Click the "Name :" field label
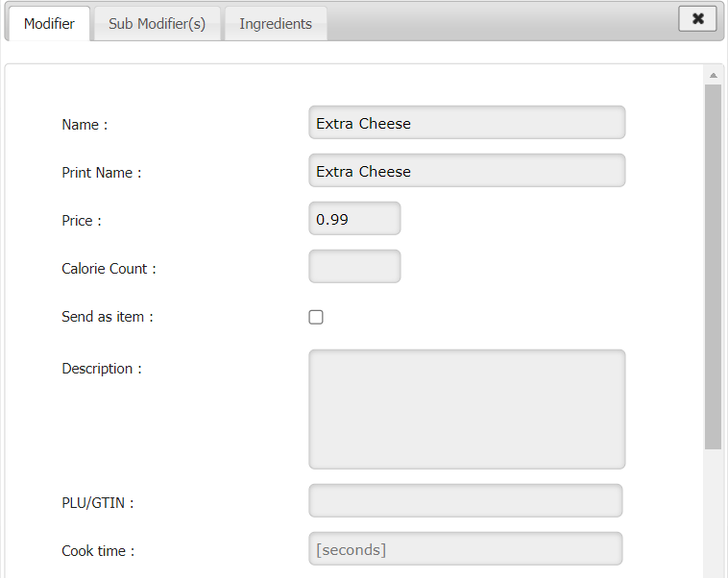The width and height of the screenshot is (728, 578). click(x=85, y=125)
